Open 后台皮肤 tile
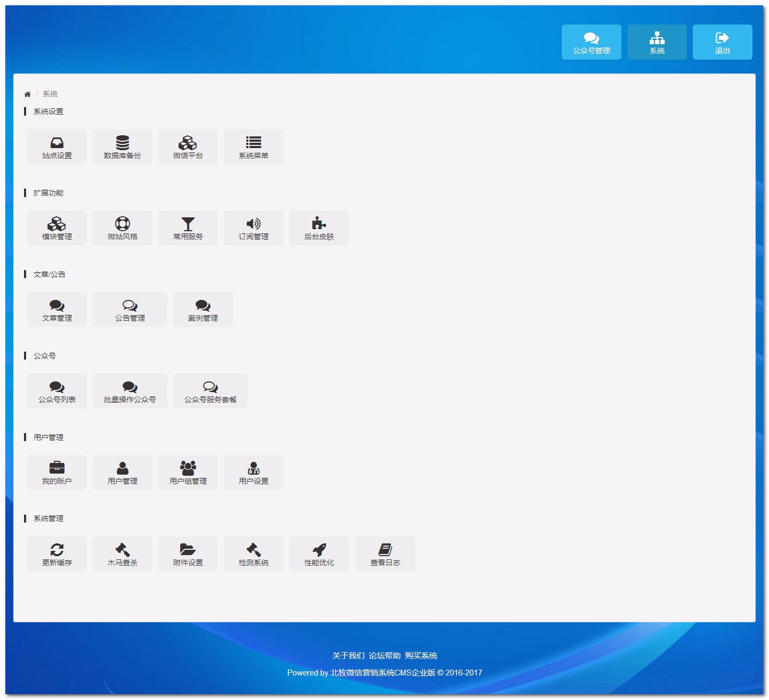The height and width of the screenshot is (700, 769). click(x=319, y=228)
